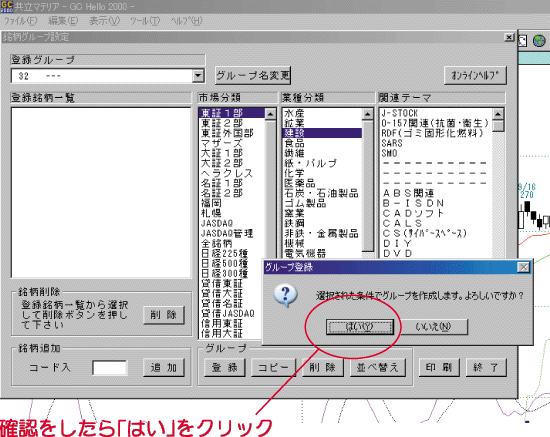This screenshot has width=550, height=437.
Task: Click はい(Y) to confirm group creation
Action: pyautogui.click(x=360, y=327)
